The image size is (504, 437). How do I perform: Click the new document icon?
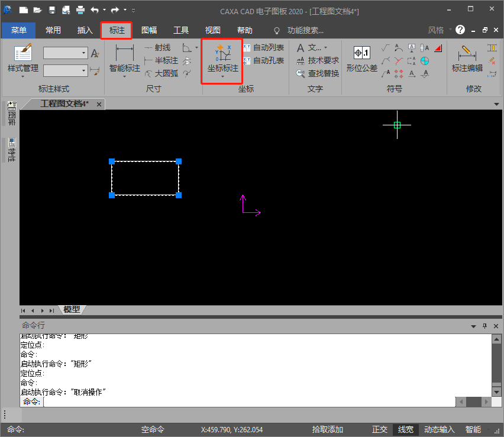click(24, 10)
